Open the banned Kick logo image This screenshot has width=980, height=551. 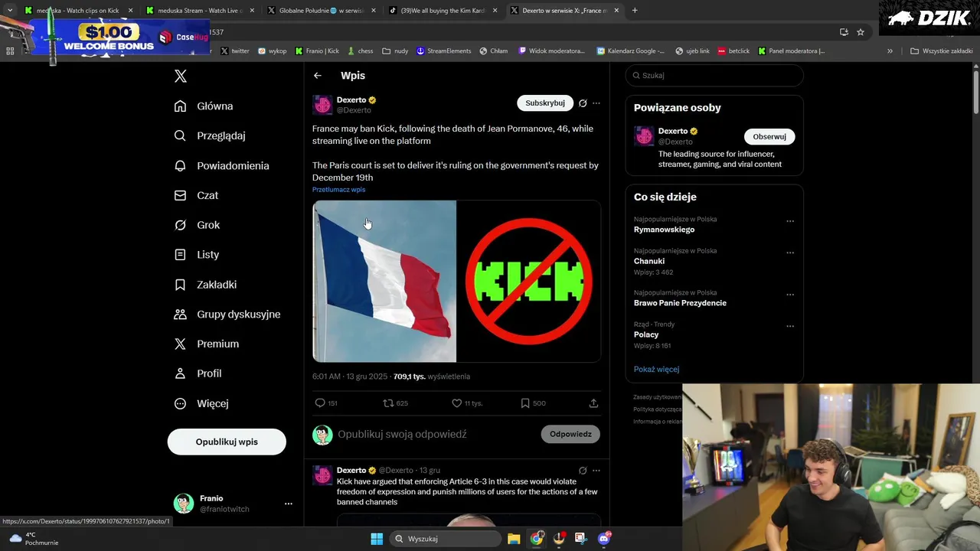[529, 282]
